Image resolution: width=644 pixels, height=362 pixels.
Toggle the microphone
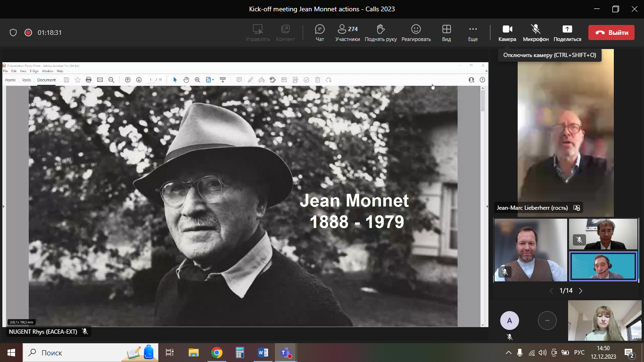(536, 33)
